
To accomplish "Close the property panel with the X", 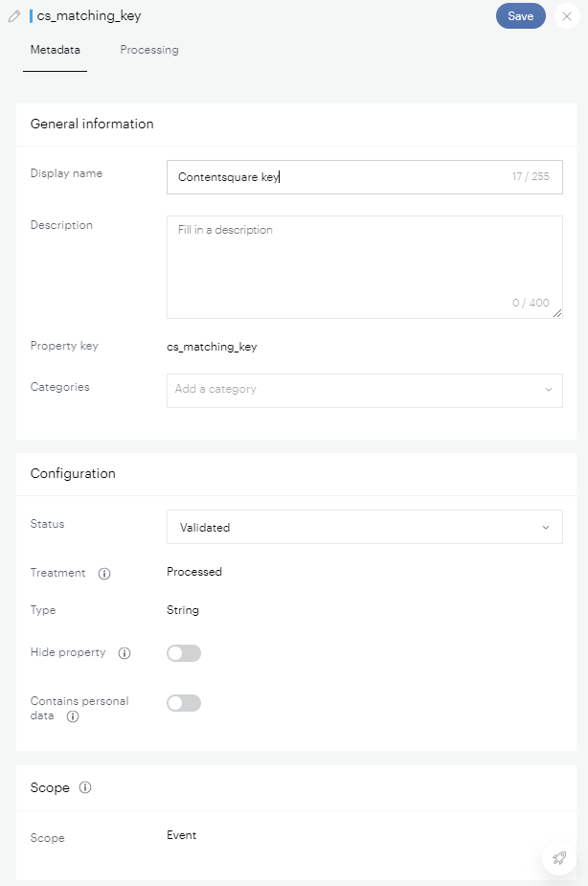I will 567,16.
